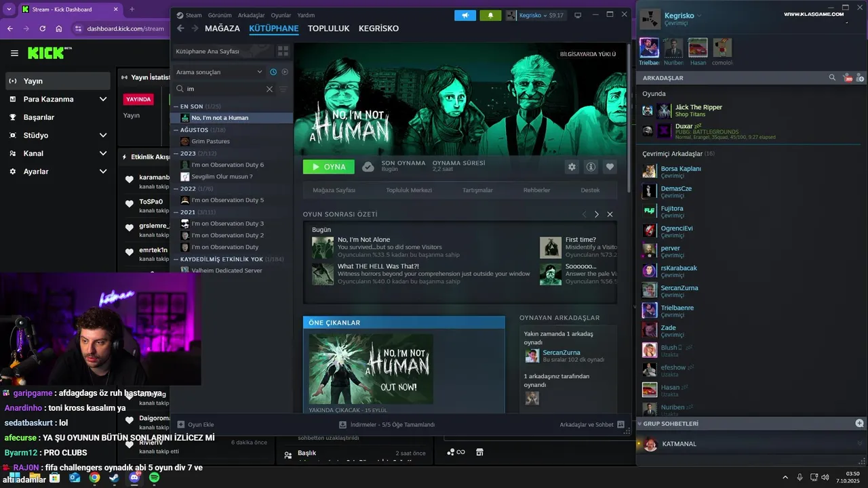Add game to favorites heart
This screenshot has width=868, height=488.
pyautogui.click(x=610, y=167)
